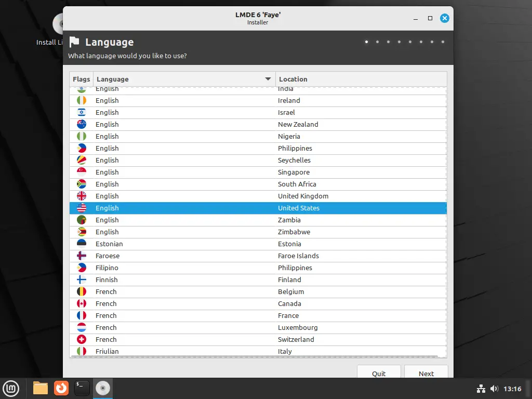532x399 pixels.
Task: Select the Singapore location
Action: click(x=294, y=172)
